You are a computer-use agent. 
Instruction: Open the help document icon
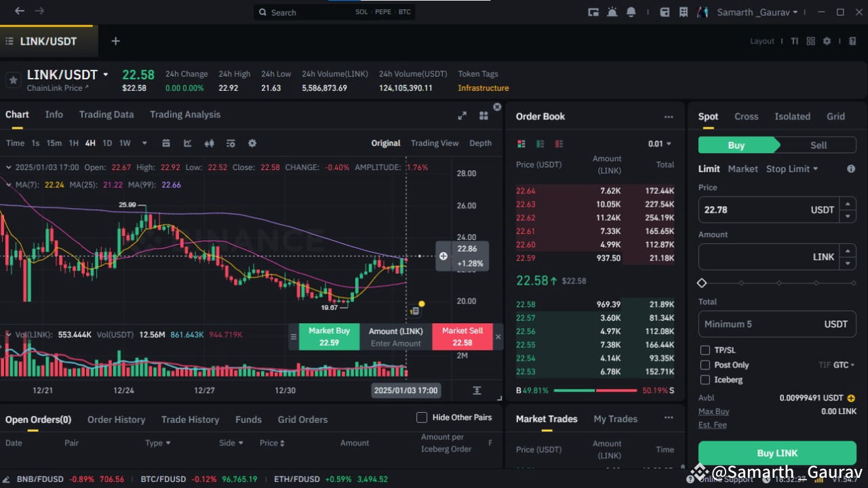click(x=852, y=41)
